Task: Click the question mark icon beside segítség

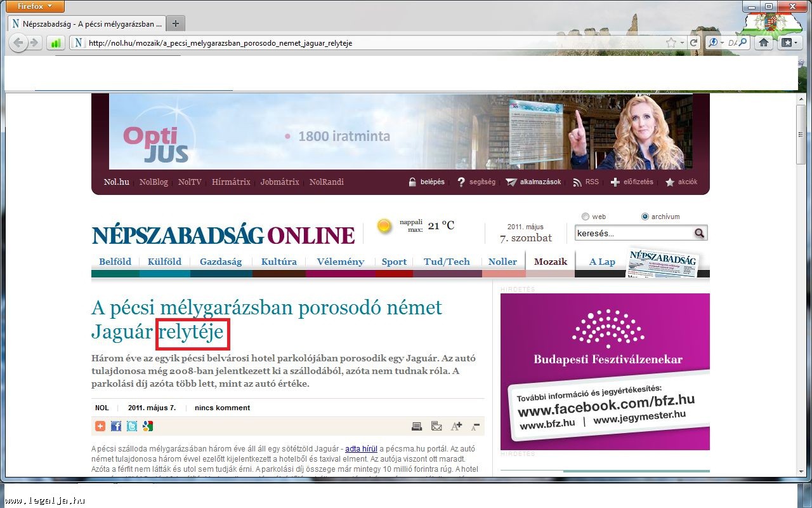Action: tap(461, 182)
